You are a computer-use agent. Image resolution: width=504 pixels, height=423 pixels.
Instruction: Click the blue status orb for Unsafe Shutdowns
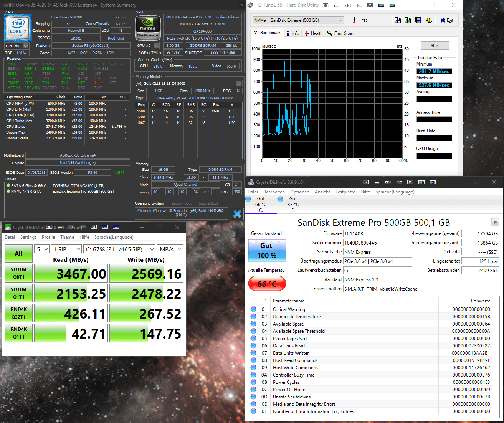click(253, 397)
